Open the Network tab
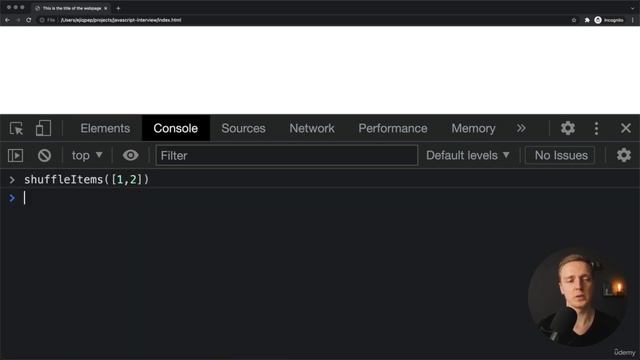This screenshot has height=360, width=640. pos(312,128)
